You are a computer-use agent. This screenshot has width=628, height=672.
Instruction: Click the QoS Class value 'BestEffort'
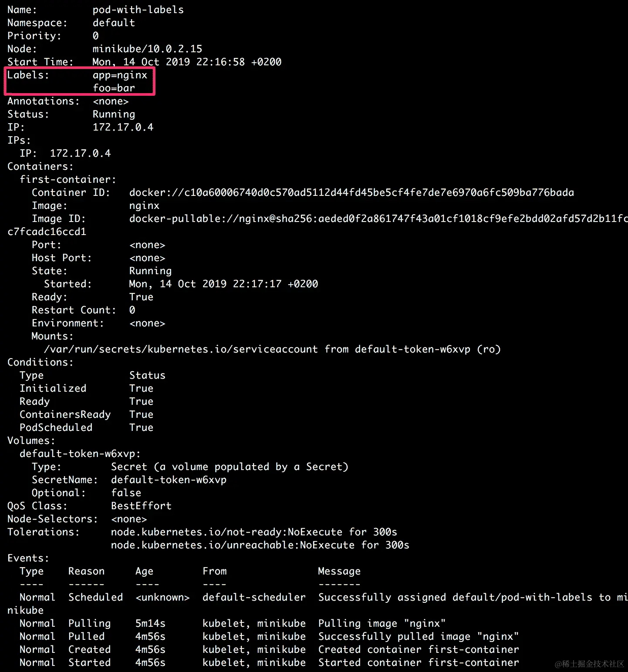tap(141, 506)
